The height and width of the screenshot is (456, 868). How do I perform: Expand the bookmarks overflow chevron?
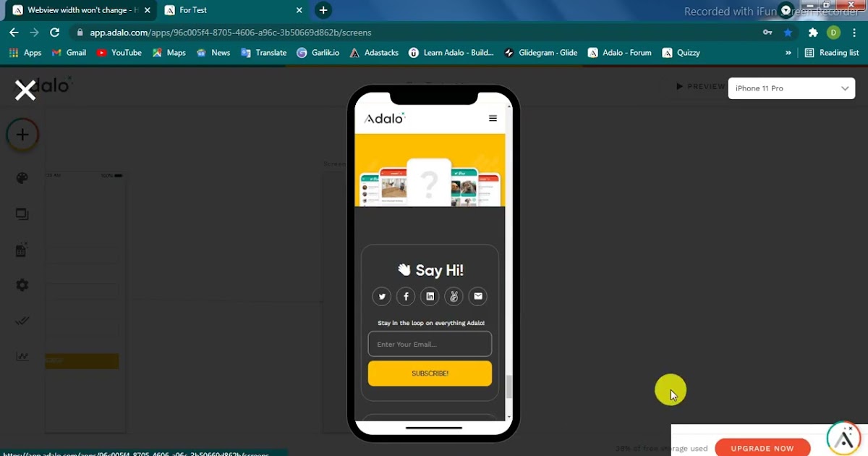pos(788,53)
